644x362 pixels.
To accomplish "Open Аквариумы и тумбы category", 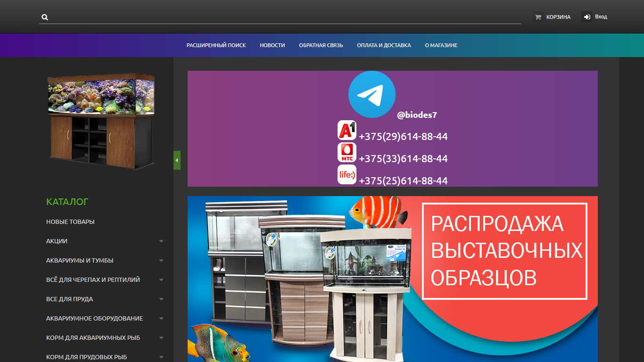I will [x=80, y=260].
